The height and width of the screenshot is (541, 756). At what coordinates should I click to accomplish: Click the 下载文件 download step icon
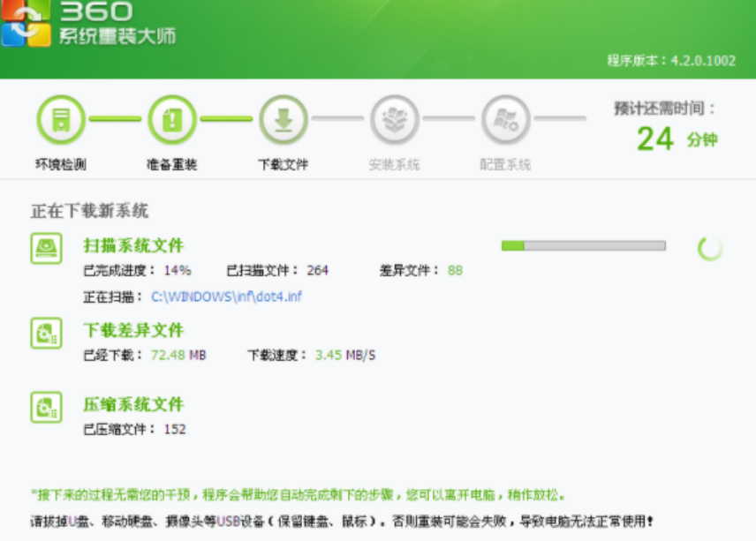coord(283,119)
